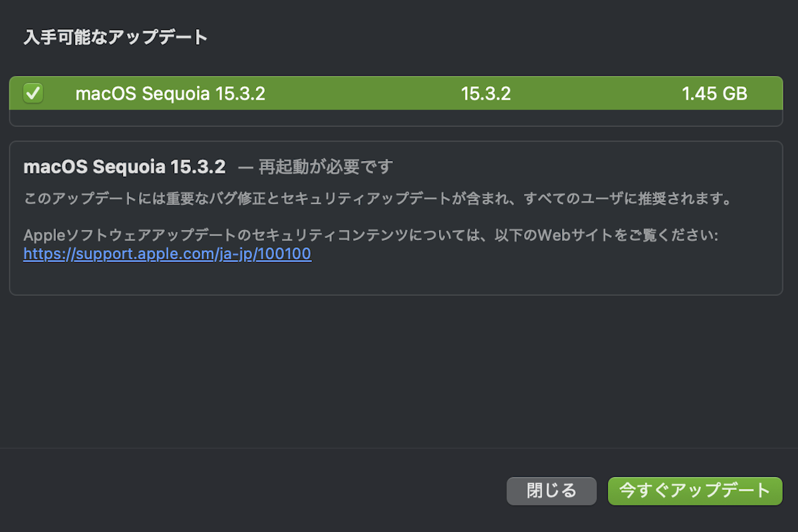Click empty space below the link in details pane

pyautogui.click(x=396, y=278)
